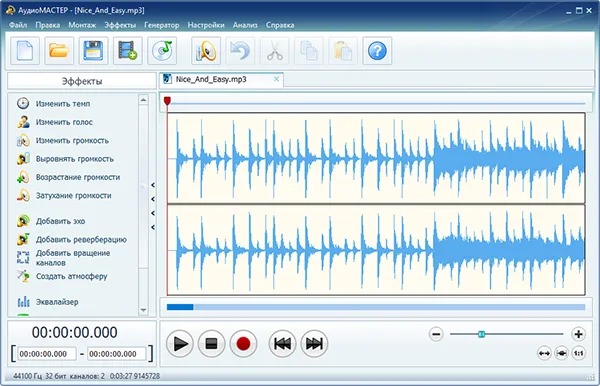The height and width of the screenshot is (386, 600).
Task: Click the Добавить вращение каналов icon
Action: [23, 257]
